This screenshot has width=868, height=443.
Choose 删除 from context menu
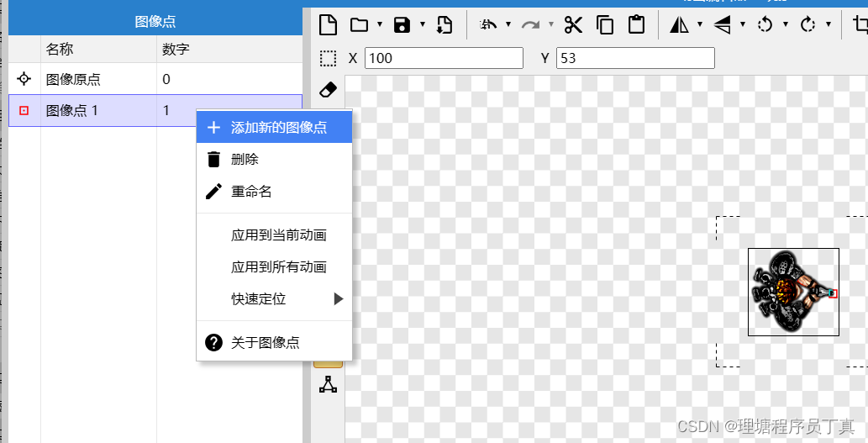tap(274, 160)
